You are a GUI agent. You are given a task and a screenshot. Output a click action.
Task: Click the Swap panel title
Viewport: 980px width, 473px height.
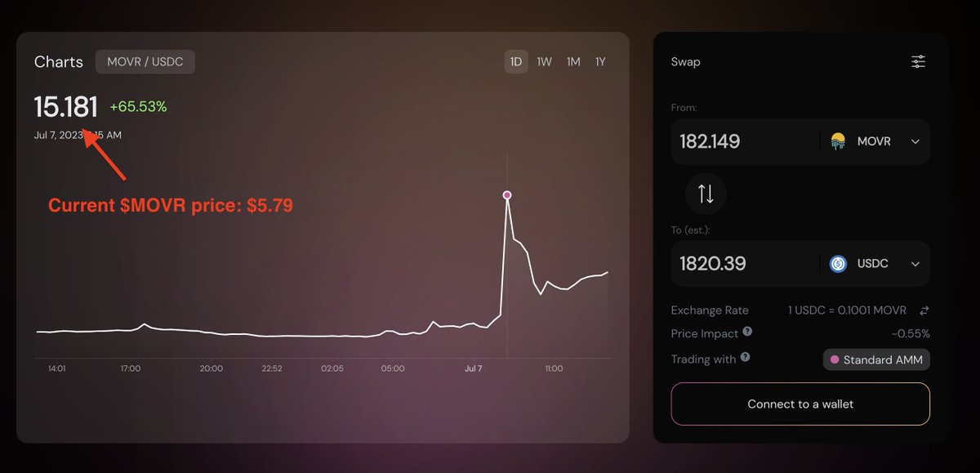685,62
